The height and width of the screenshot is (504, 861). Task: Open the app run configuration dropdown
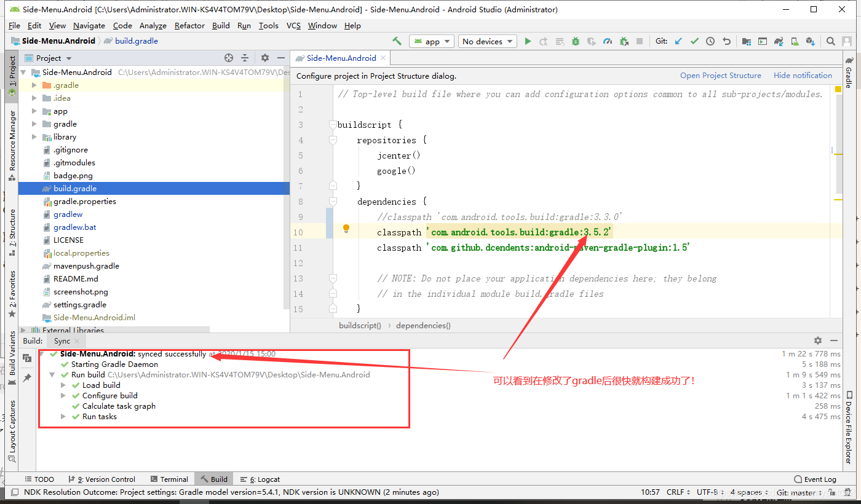coord(432,41)
